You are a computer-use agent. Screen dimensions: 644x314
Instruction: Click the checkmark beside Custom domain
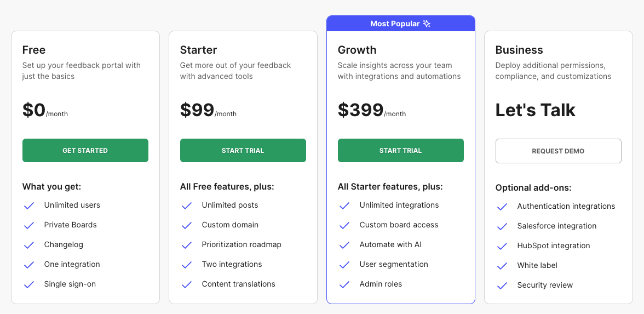coord(187,225)
